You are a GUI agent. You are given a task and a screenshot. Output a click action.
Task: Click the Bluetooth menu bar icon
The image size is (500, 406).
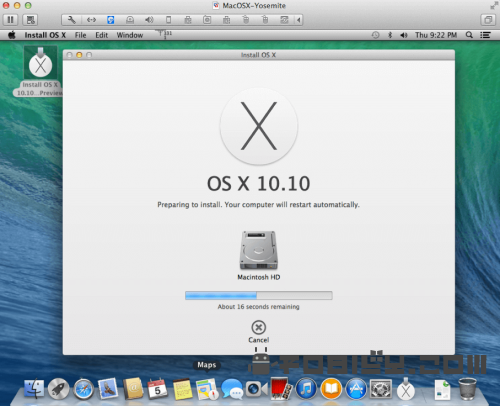tap(390, 35)
